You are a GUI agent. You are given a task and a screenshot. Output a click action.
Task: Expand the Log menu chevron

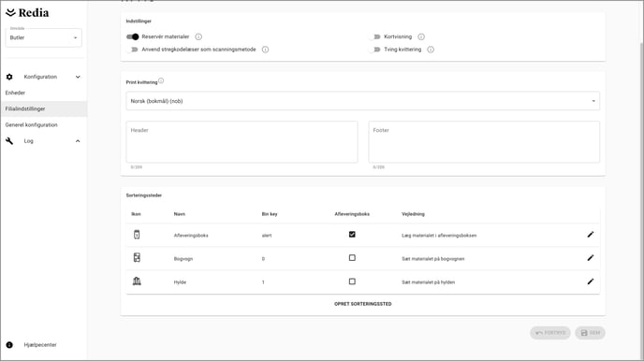(x=78, y=141)
